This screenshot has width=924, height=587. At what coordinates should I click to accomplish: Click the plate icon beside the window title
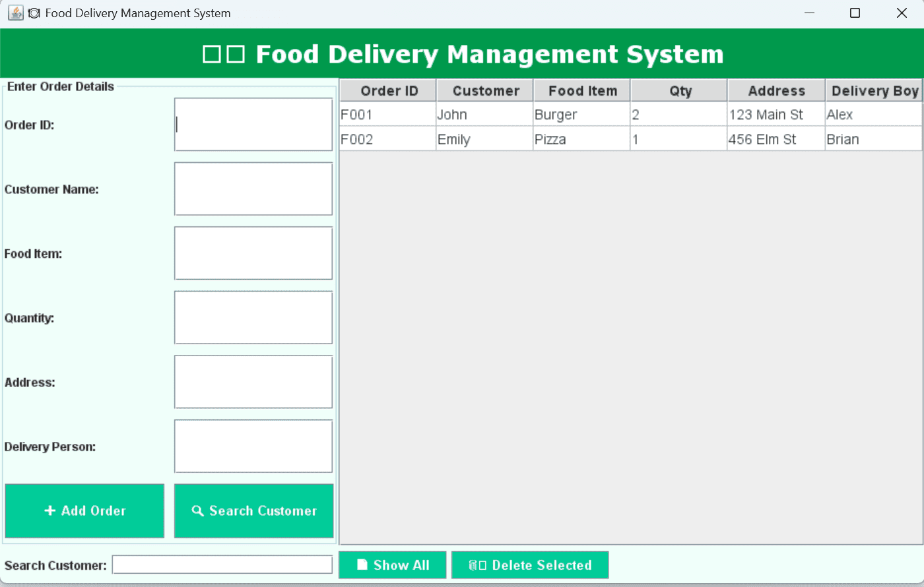pyautogui.click(x=34, y=13)
